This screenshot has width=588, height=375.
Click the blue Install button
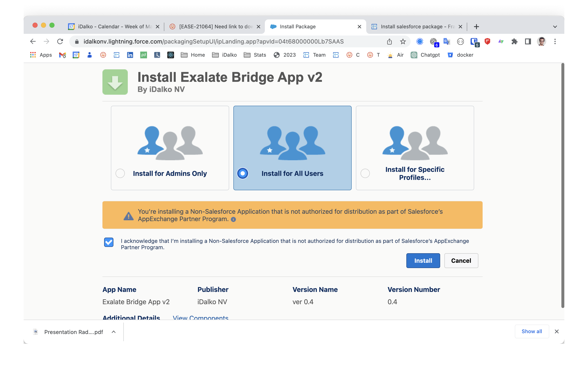point(423,261)
